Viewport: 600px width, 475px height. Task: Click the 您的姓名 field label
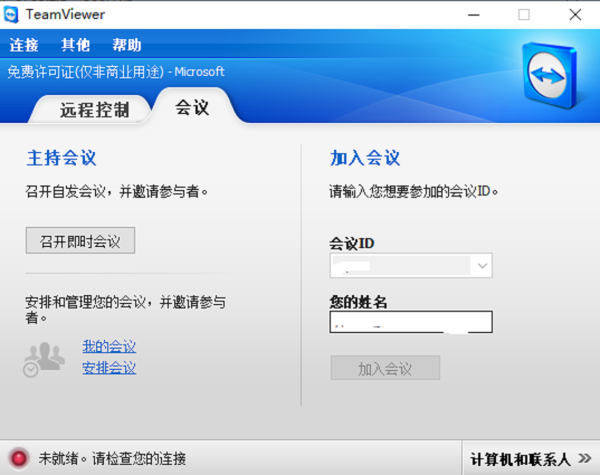(358, 302)
